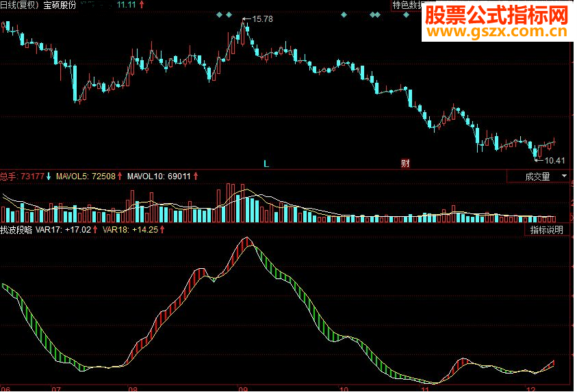Click the cyan L marker on price chart
The width and height of the screenshot is (577, 392).
pos(266,164)
